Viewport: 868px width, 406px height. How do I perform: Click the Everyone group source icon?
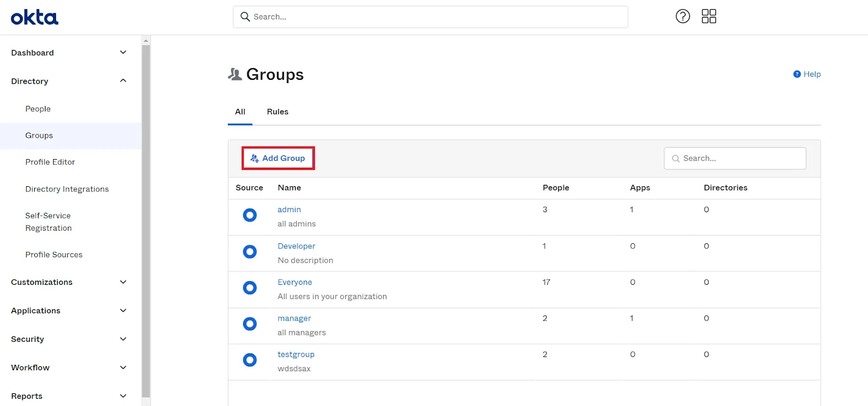(250, 288)
